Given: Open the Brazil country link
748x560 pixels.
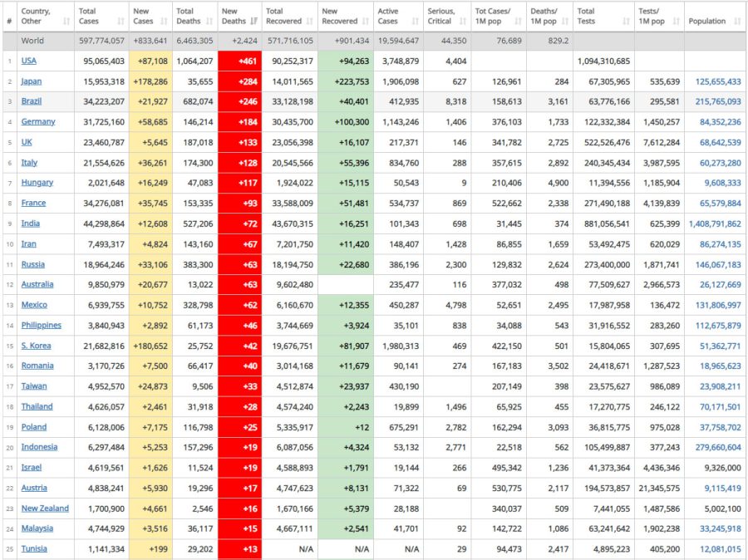Looking at the screenshot, I should click(32, 101).
